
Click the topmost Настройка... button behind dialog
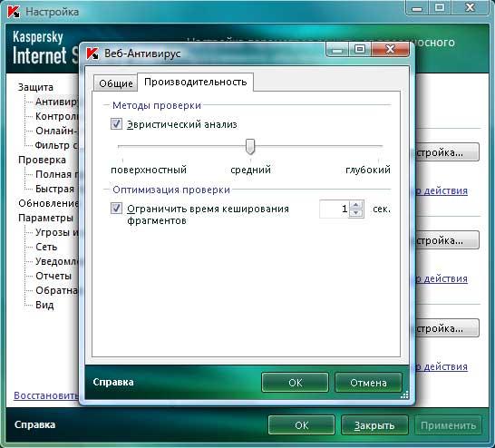tap(447, 152)
